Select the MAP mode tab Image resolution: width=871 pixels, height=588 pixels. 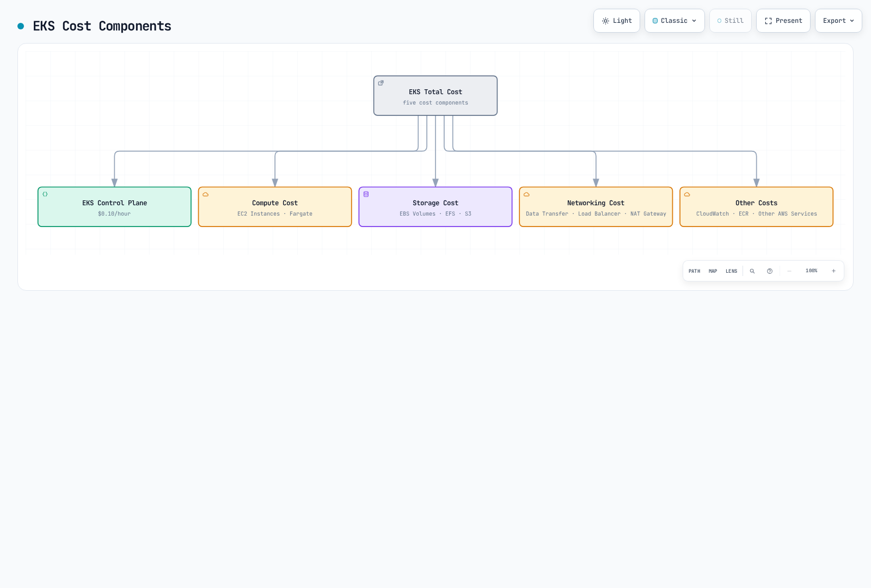713,271
